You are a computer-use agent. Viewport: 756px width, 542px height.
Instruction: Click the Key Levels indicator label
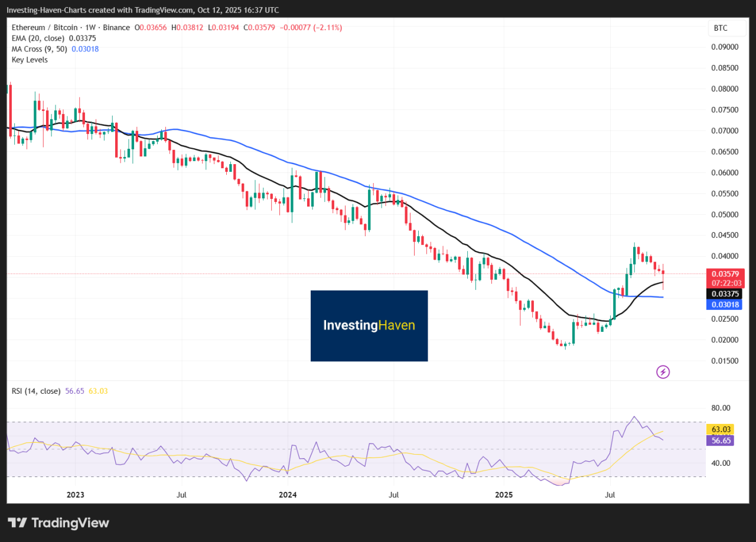[x=30, y=60]
